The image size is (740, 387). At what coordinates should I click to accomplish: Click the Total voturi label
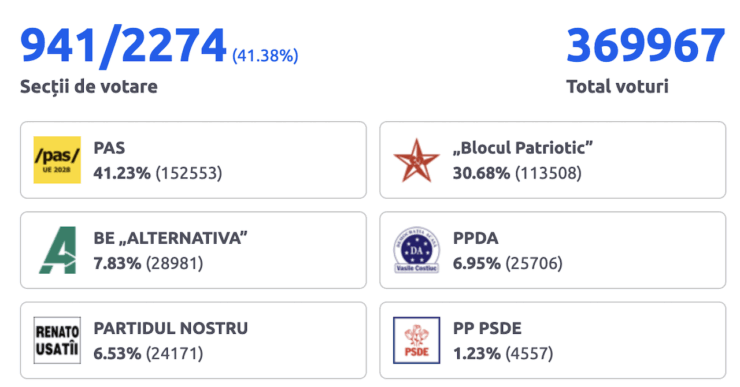click(x=617, y=86)
